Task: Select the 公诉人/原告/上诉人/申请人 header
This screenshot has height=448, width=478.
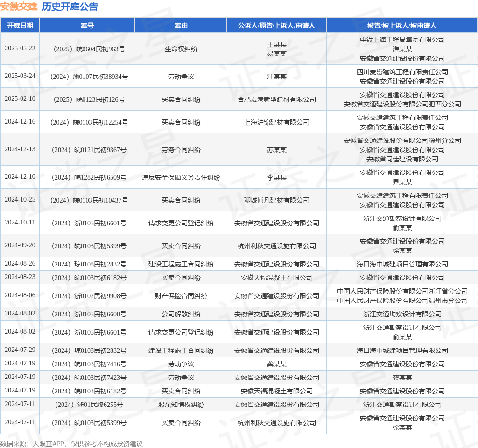Action: coord(276,26)
